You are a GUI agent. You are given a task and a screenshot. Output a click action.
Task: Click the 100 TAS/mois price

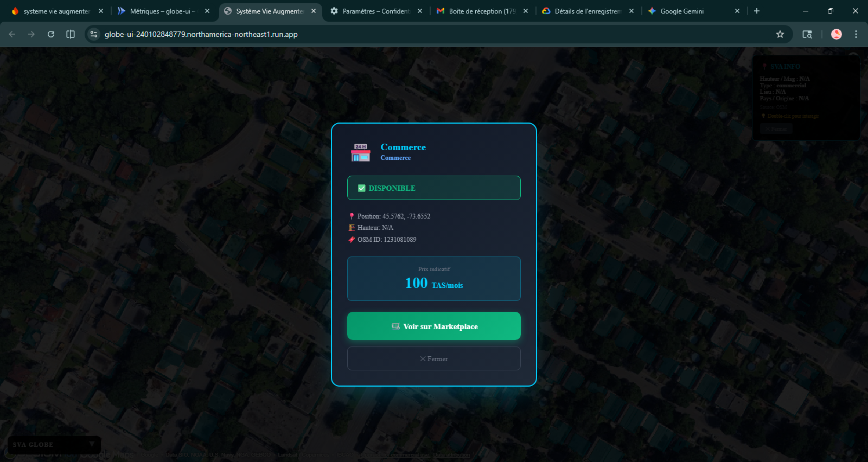tap(434, 283)
